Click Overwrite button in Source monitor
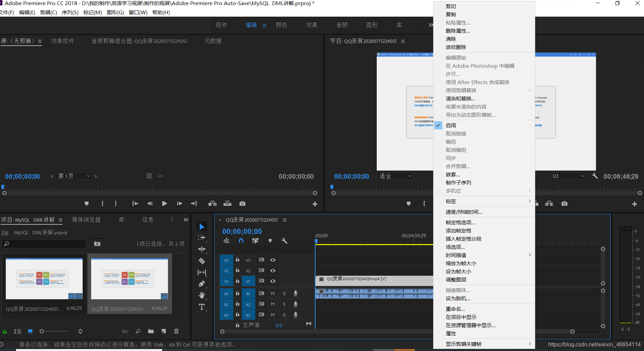The image size is (644, 351). (227, 204)
